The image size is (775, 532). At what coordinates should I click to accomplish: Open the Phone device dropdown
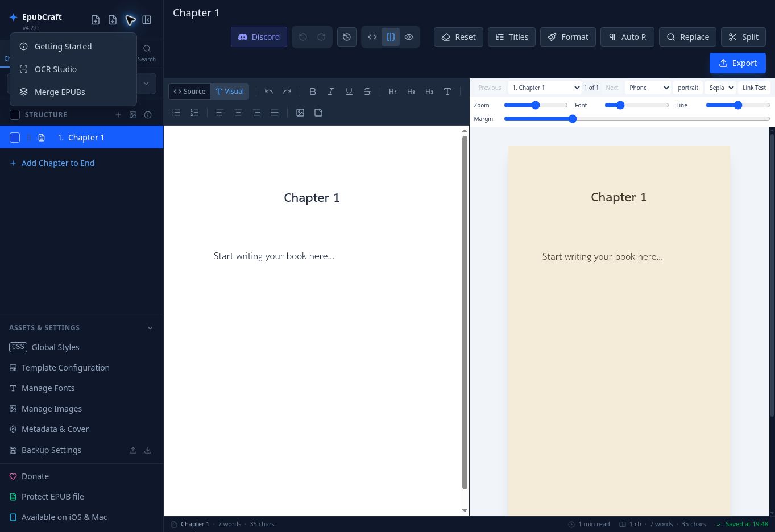648,88
